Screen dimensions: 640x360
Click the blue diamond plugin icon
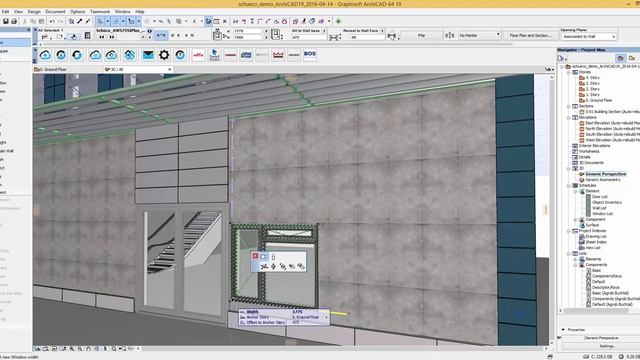130,55
